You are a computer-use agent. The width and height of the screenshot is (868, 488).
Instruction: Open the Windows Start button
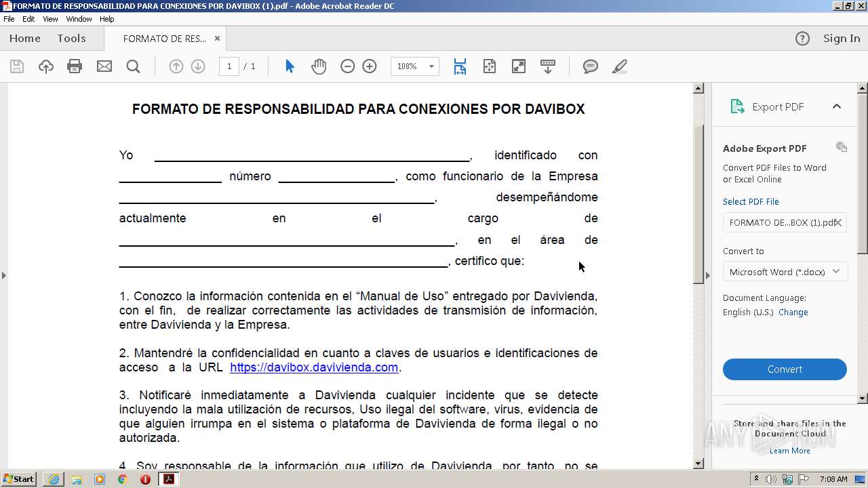point(19,479)
